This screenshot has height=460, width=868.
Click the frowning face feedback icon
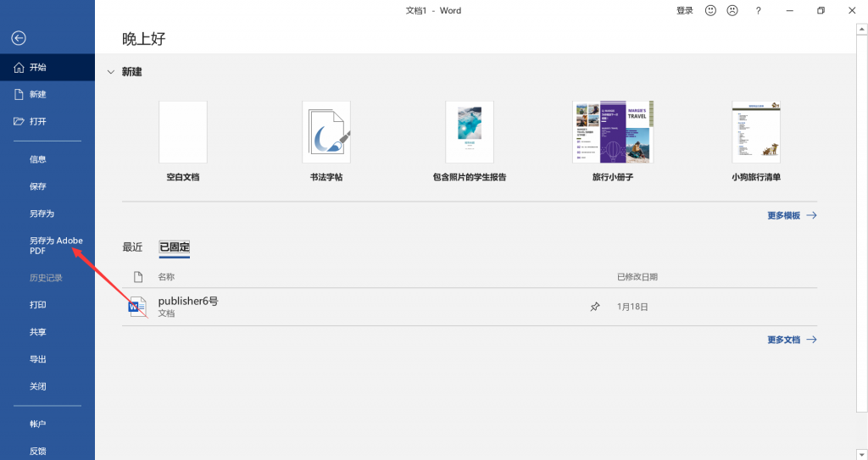point(732,10)
